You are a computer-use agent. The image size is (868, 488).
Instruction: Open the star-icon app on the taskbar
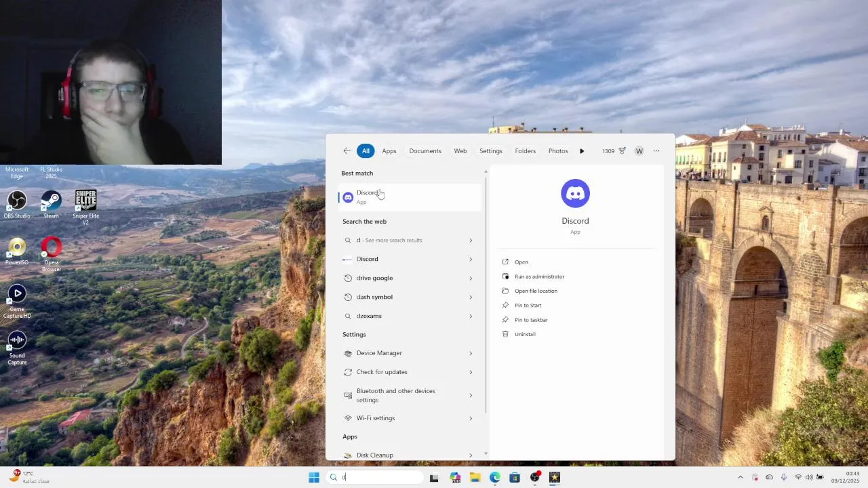click(555, 477)
